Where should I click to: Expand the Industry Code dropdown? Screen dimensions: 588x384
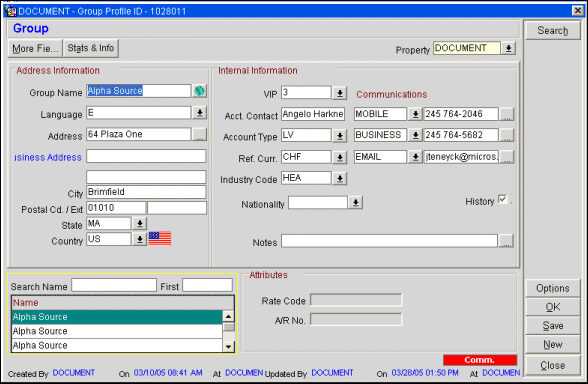[x=340, y=178]
